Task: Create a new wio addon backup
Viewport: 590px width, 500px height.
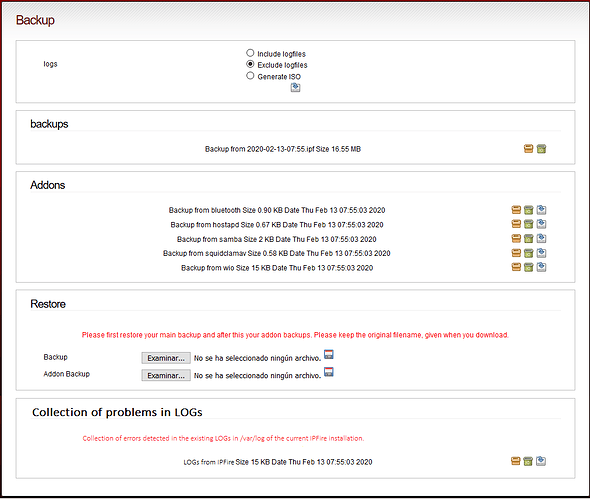Action: click(541, 267)
